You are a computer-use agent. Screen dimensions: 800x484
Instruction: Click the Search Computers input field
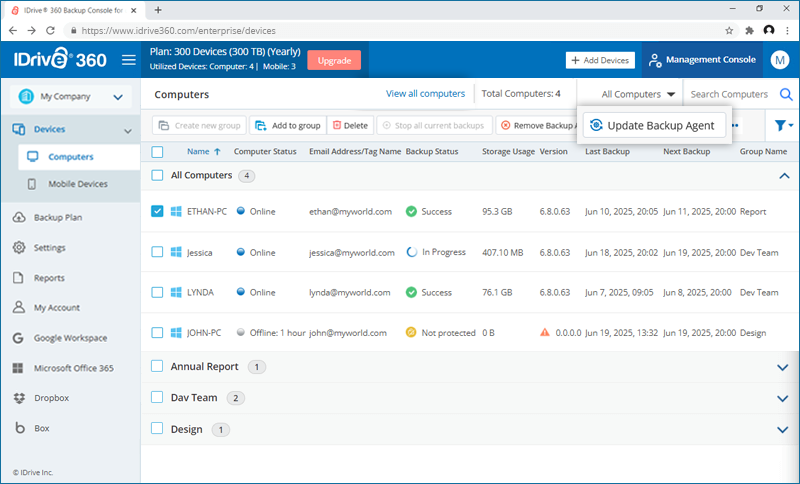729,95
